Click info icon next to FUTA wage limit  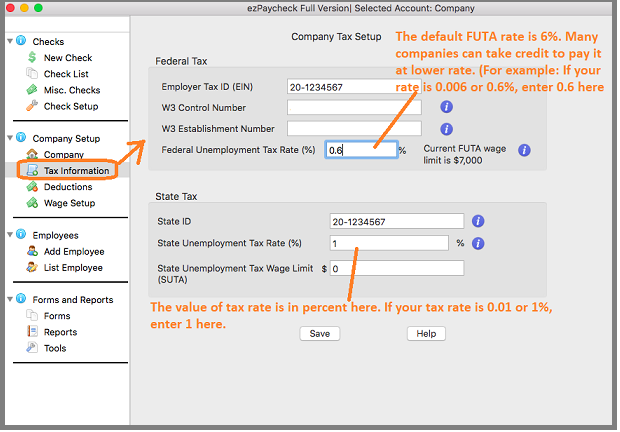click(524, 150)
